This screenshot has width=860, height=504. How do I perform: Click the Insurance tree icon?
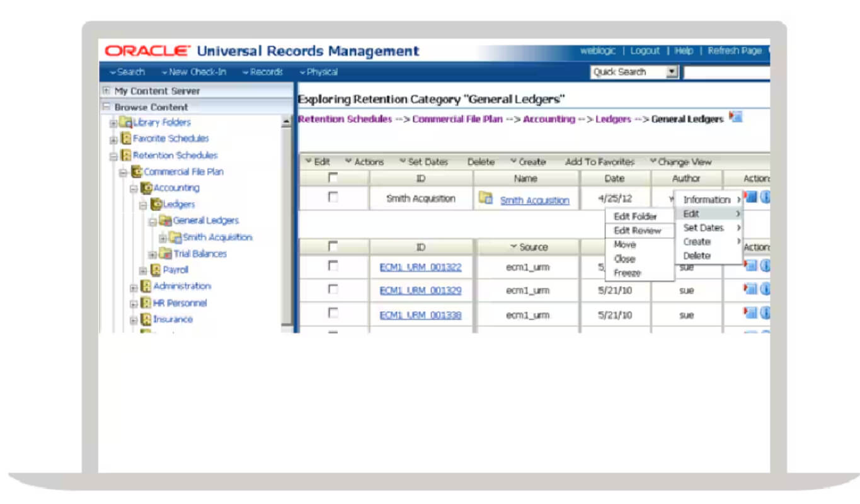146,319
